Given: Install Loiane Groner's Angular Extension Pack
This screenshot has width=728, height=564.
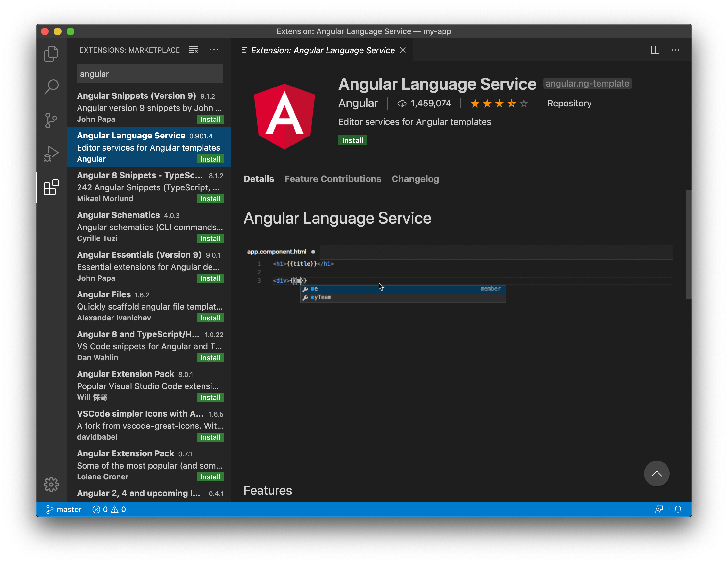Looking at the screenshot, I should (x=210, y=476).
